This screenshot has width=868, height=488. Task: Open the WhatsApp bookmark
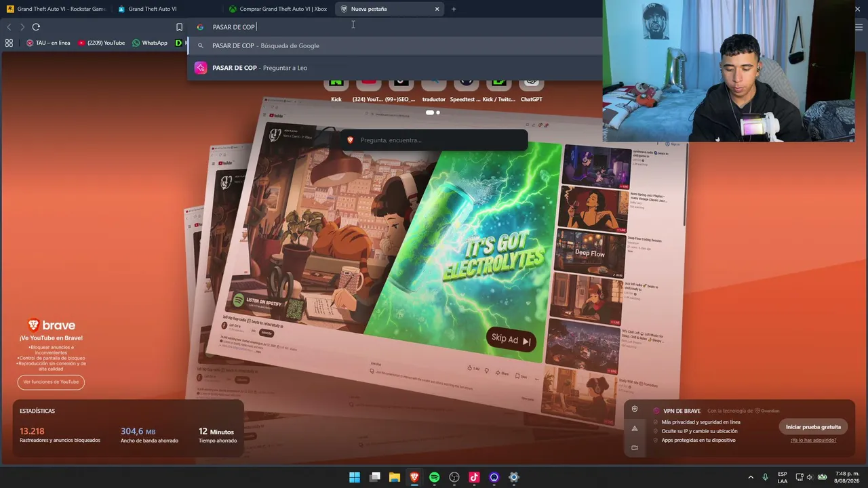click(150, 43)
